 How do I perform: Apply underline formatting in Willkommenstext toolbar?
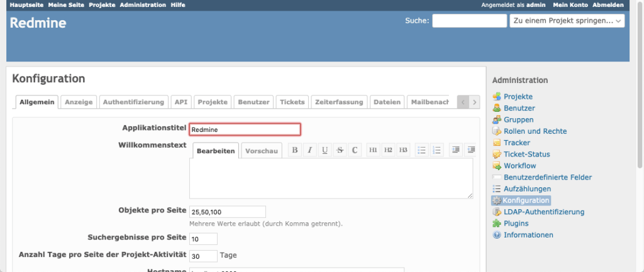click(x=325, y=150)
